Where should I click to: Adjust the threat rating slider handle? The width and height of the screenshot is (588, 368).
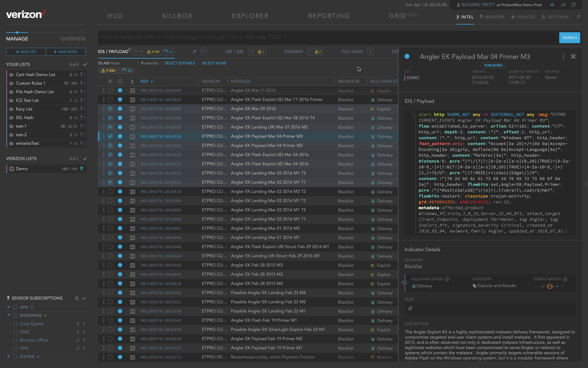[550, 286]
